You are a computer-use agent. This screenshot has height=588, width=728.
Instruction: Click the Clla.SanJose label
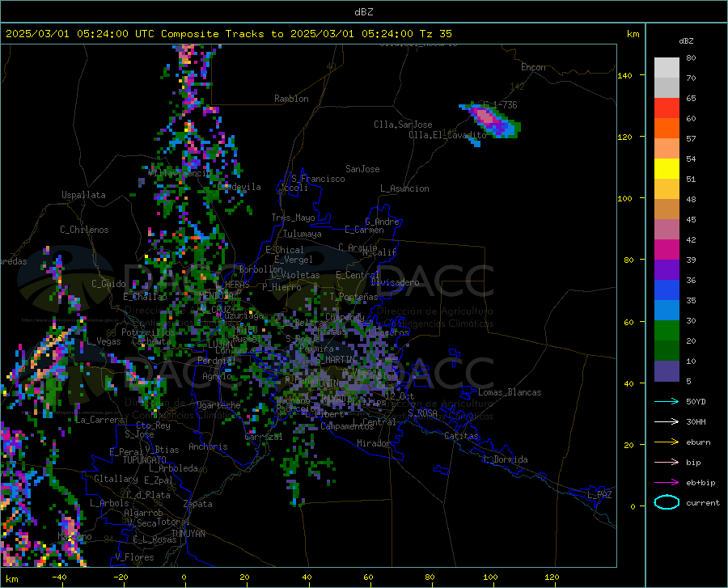(x=403, y=125)
